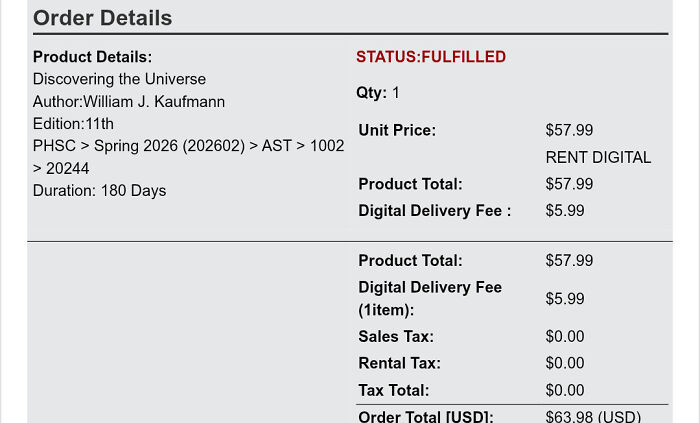Screen dimensions: 700x423
Task: Click the red STATUS:FULFILLED text
Action: click(431, 57)
